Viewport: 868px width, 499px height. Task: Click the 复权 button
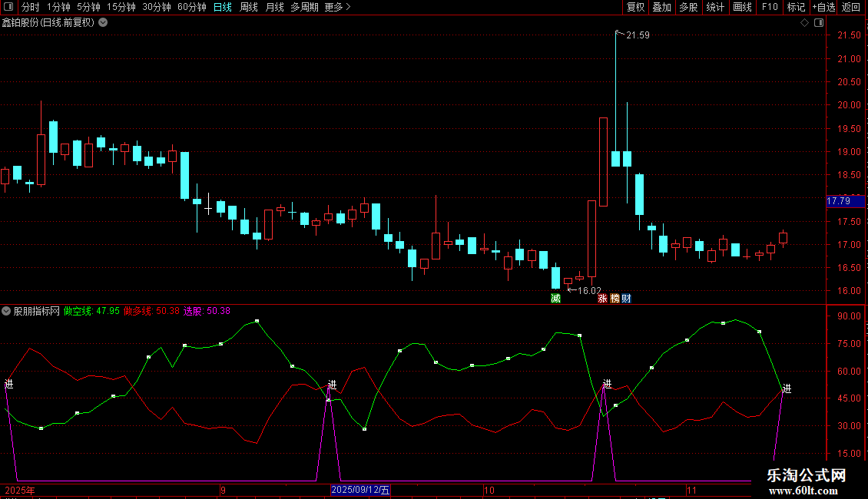point(635,7)
